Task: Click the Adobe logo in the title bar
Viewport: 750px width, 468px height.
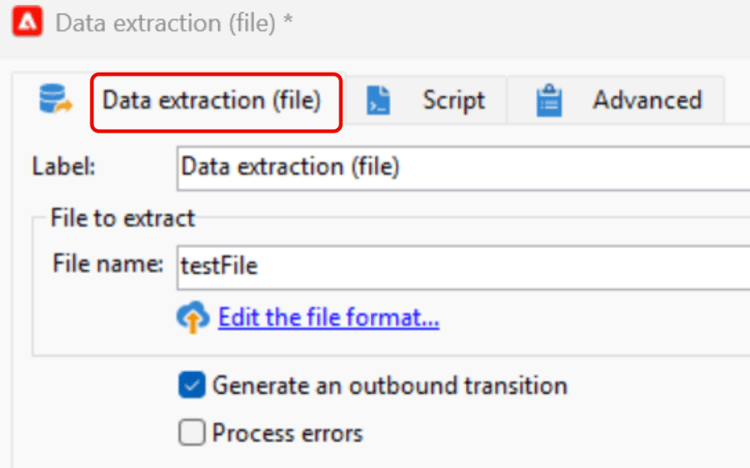Action: [x=26, y=23]
